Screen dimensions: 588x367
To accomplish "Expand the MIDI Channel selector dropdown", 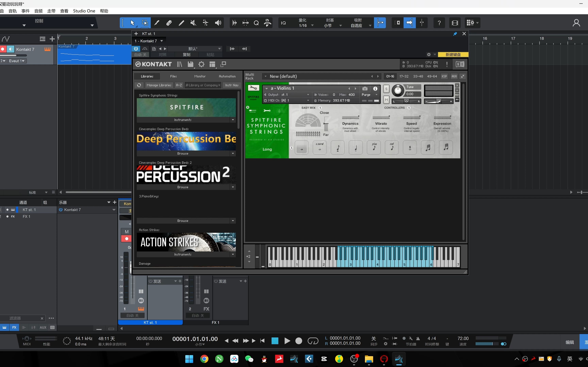I will (x=307, y=100).
